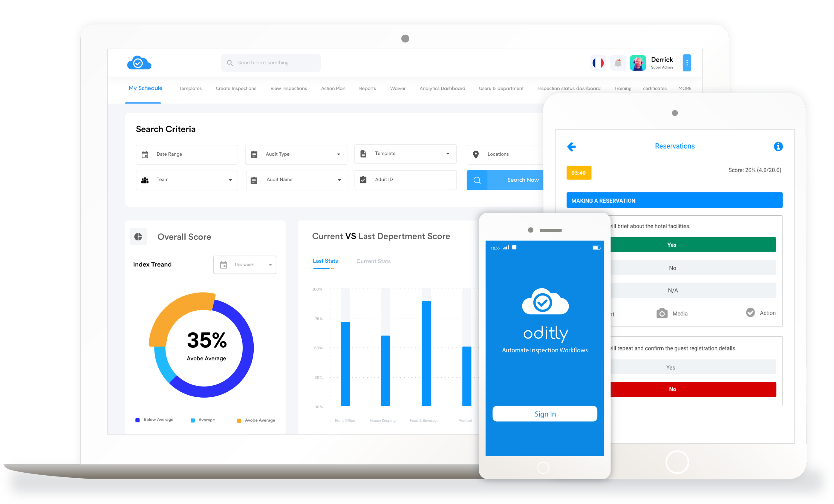Open Create Inspections in the navigation
The height and width of the screenshot is (504, 834).
coord(236,88)
